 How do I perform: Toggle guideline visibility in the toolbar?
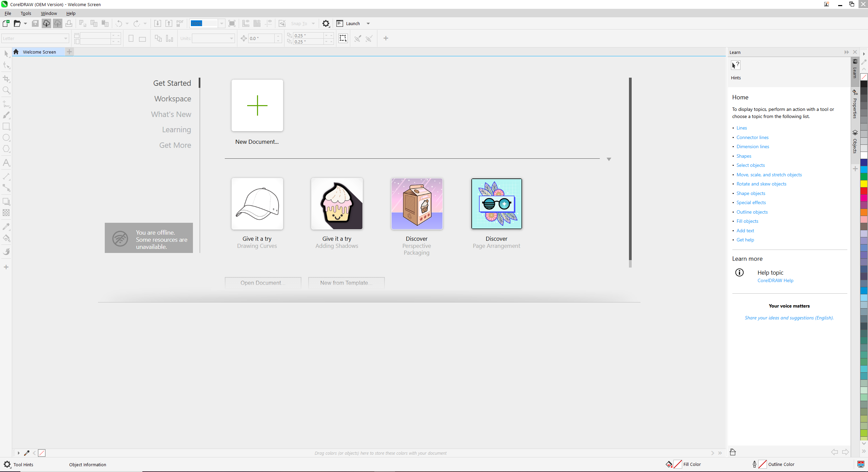(268, 23)
